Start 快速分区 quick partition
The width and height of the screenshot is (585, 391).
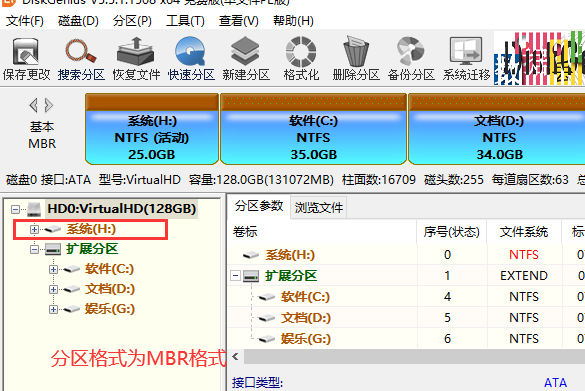(191, 59)
